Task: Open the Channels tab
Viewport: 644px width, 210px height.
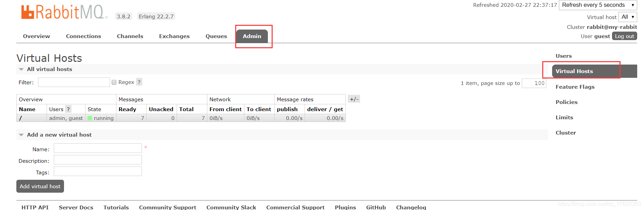Action: (130, 36)
